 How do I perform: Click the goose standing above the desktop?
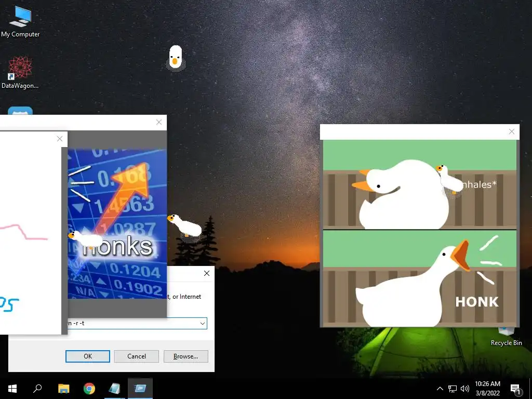pyautogui.click(x=176, y=57)
